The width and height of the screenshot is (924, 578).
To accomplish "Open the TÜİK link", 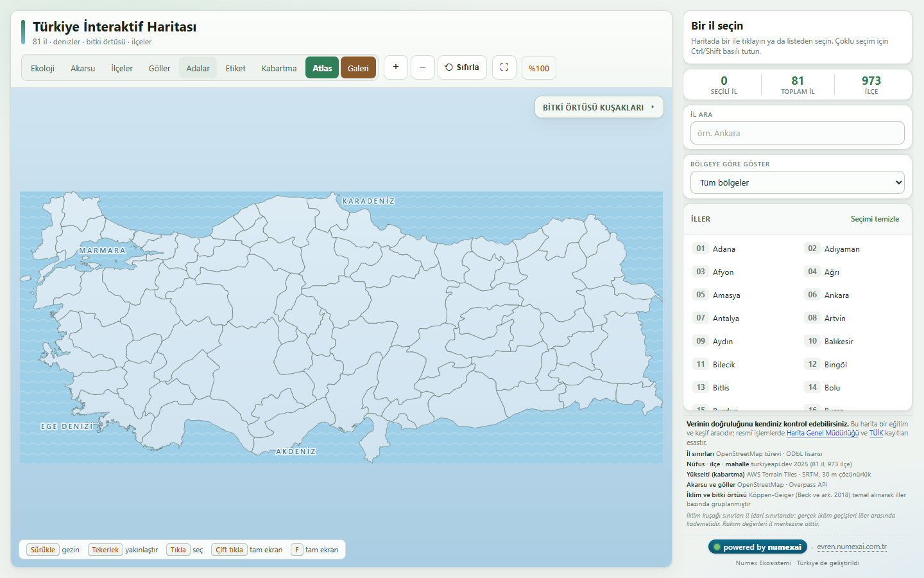I will pyautogui.click(x=877, y=433).
